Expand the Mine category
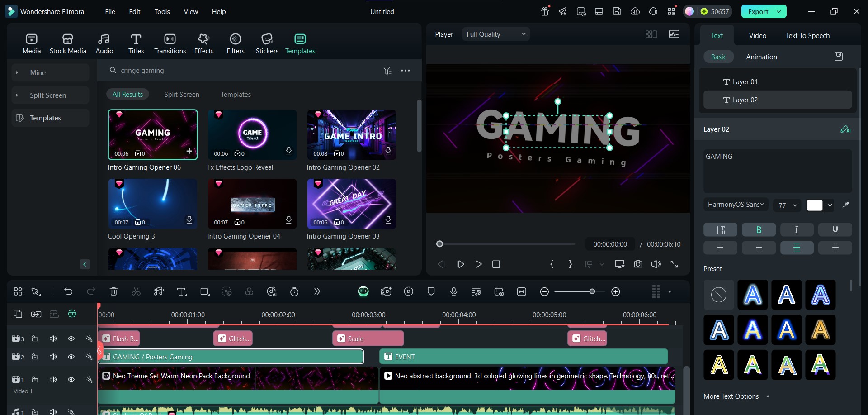 click(17, 72)
